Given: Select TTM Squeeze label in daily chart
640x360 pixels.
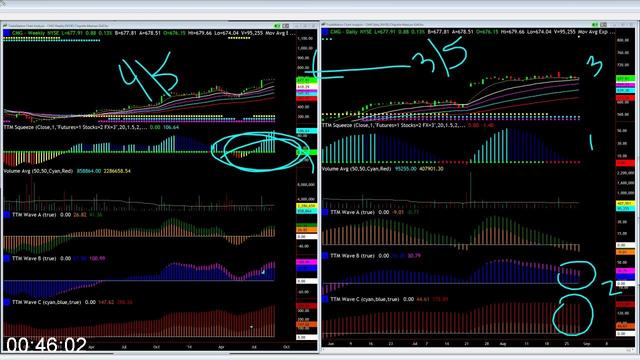Looking at the screenshot, I should click(x=393, y=125).
